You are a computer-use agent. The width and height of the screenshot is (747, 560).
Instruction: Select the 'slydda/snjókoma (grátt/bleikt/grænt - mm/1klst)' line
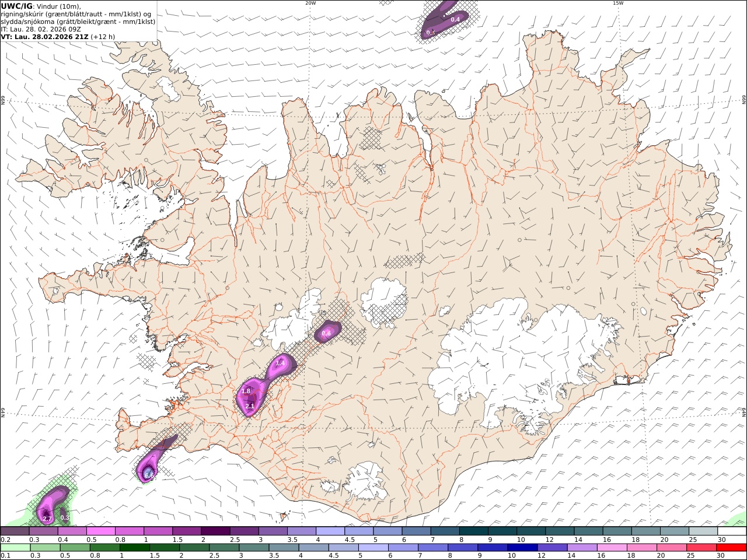point(78,22)
